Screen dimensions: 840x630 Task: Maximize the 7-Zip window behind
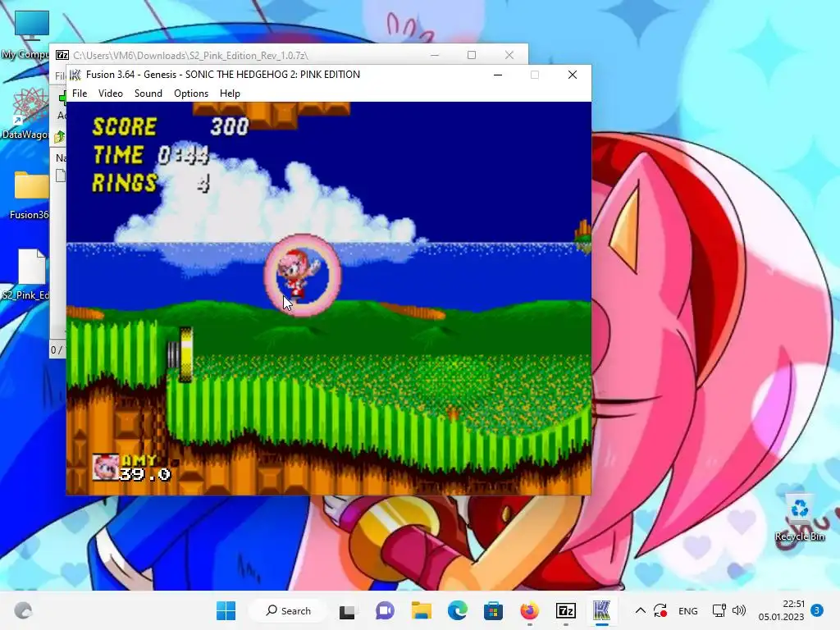click(x=472, y=55)
